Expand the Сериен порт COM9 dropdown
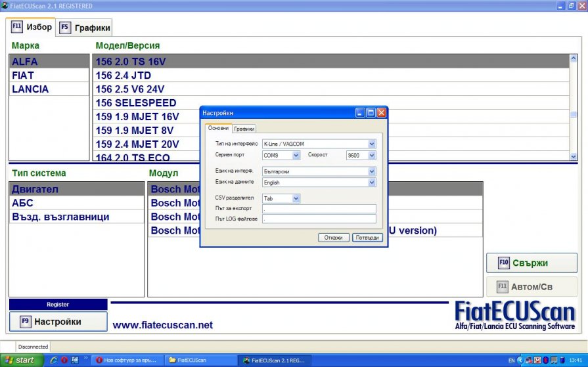 (x=296, y=156)
